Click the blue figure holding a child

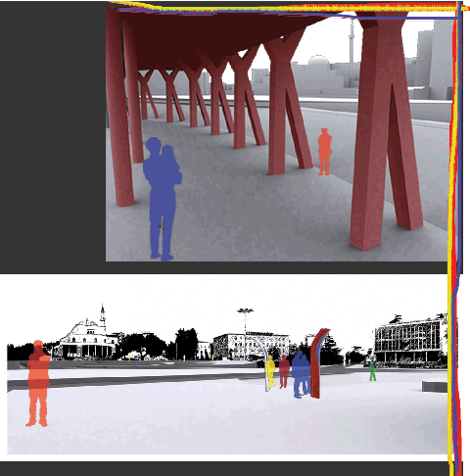click(x=163, y=199)
